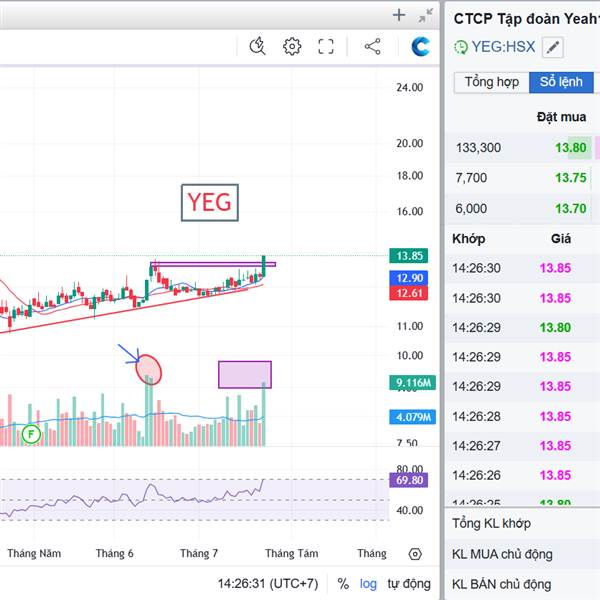Click the 14:26:29 trade at 13.80
This screenshot has height=600, width=600.
522,328
